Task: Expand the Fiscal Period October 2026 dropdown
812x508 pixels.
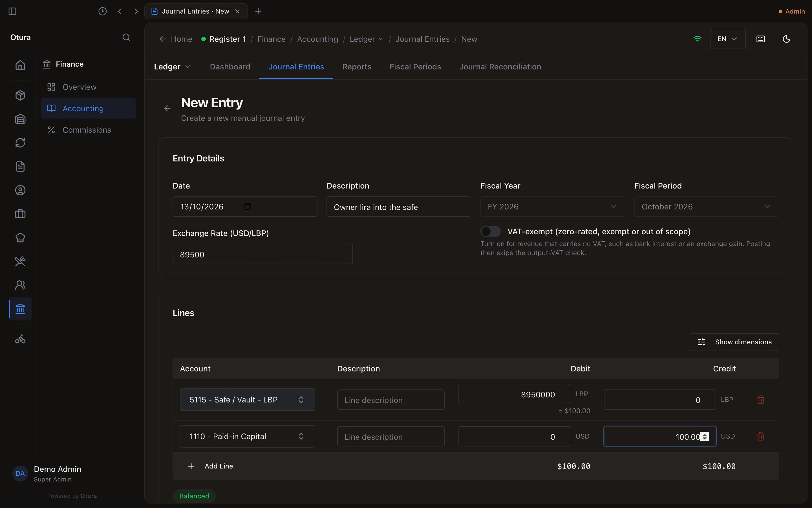Action: click(x=706, y=207)
